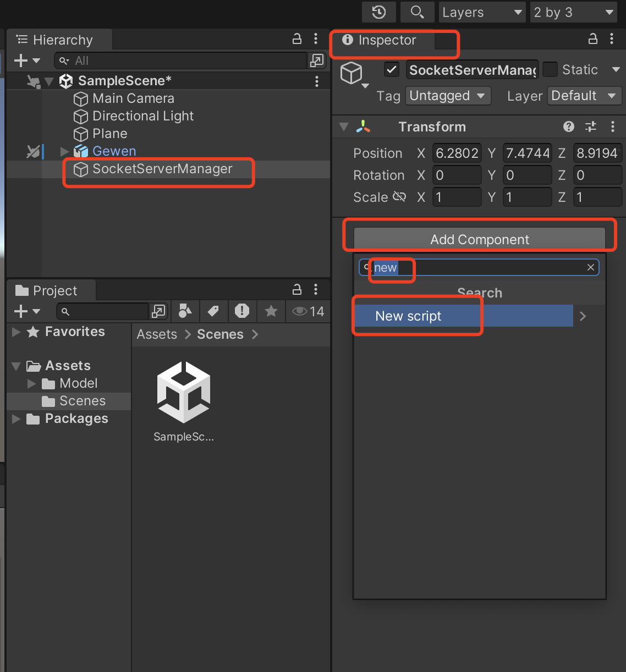Viewport: 626px width, 672px height.
Task: Switch to the Project tab
Action: coord(51,291)
